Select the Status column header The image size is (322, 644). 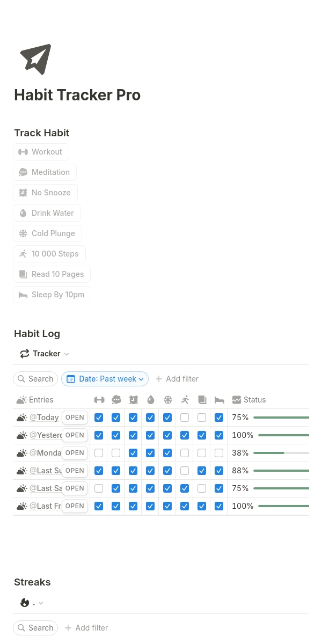point(249,400)
